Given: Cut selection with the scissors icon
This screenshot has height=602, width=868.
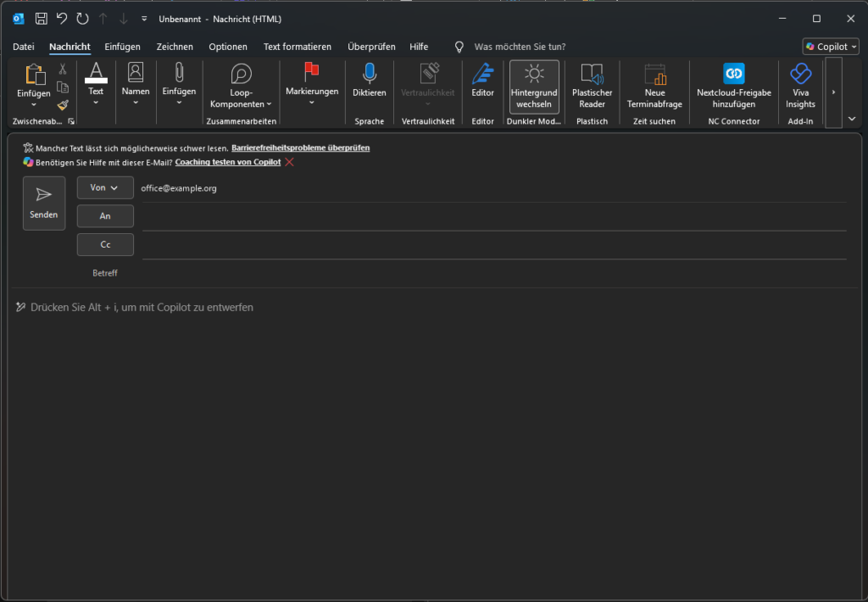Looking at the screenshot, I should pyautogui.click(x=63, y=70).
